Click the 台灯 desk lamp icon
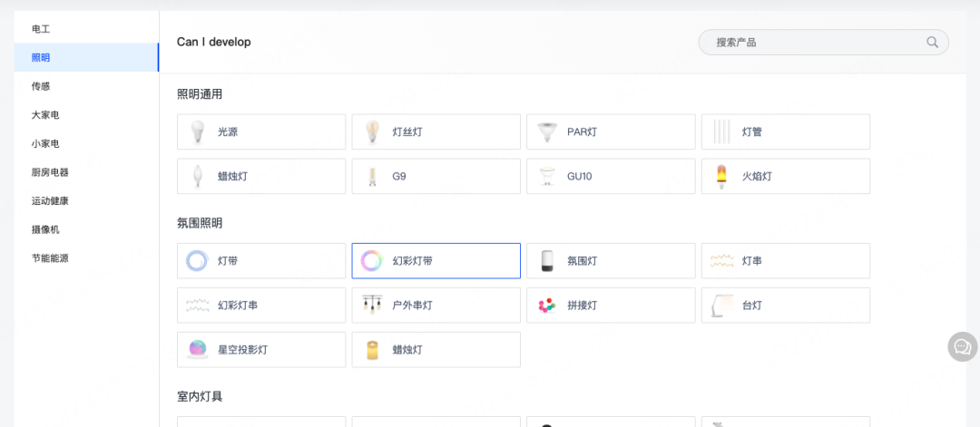980x427 pixels. coord(723,306)
